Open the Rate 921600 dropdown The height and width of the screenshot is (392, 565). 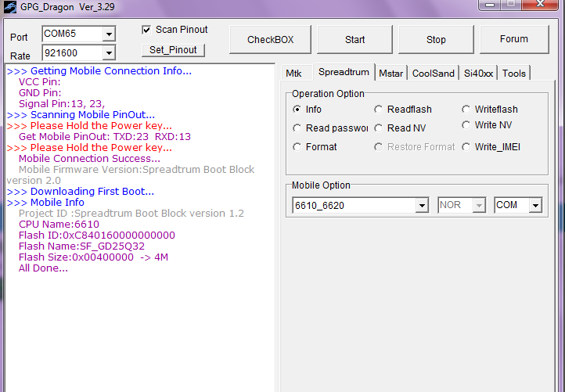coord(109,53)
